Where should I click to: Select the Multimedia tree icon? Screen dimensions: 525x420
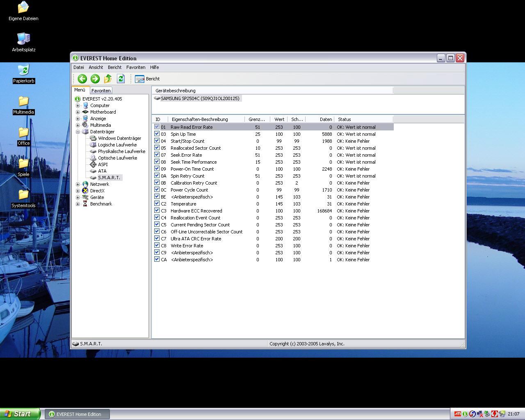(85, 125)
